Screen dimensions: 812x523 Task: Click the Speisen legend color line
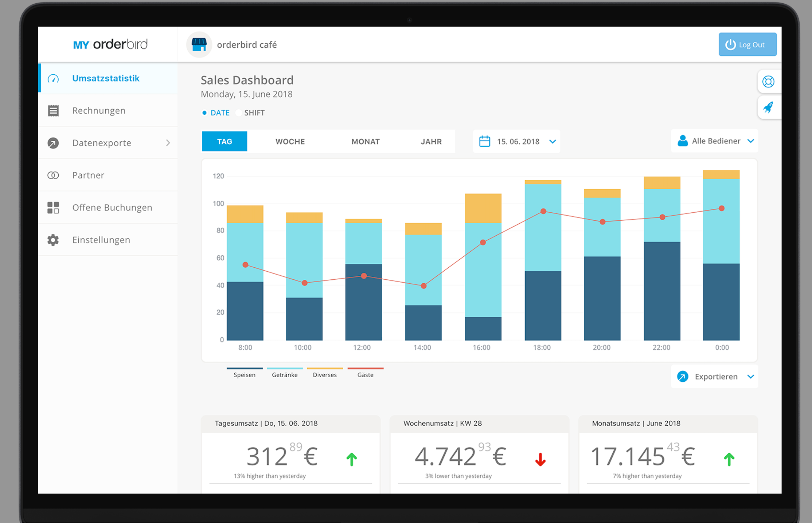click(x=245, y=369)
